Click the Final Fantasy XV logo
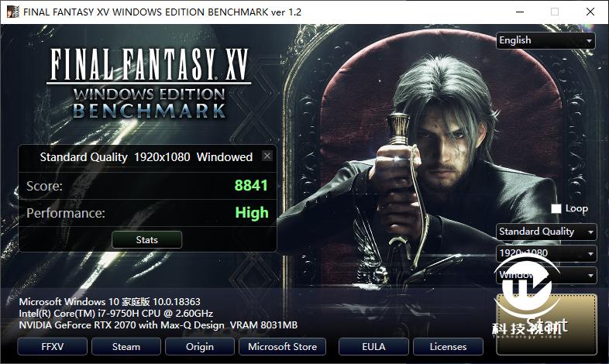 (149, 83)
